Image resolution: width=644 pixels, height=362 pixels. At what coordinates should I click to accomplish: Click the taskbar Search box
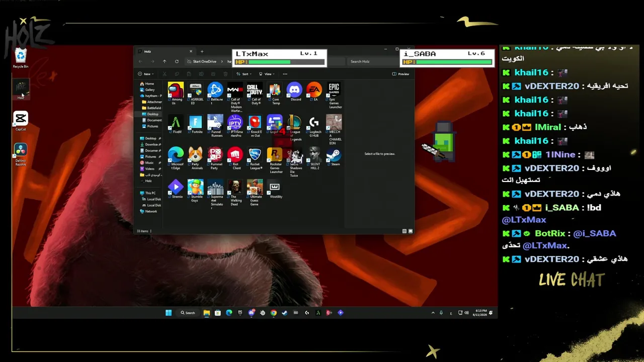(x=188, y=313)
